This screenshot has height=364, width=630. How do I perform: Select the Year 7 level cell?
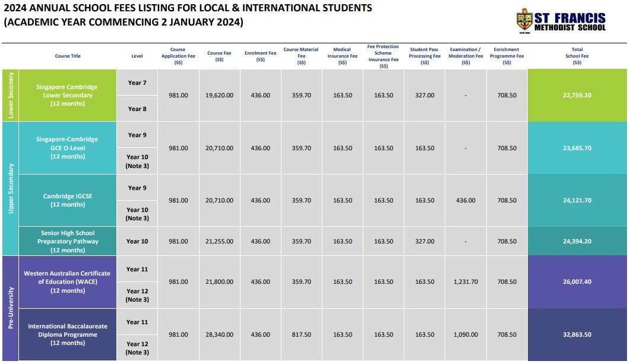coord(137,83)
